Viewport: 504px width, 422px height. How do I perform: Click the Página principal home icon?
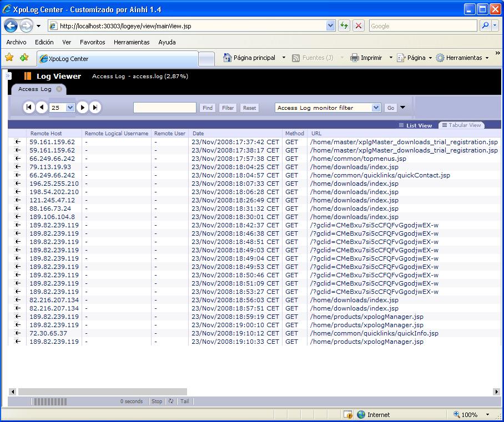(x=227, y=58)
